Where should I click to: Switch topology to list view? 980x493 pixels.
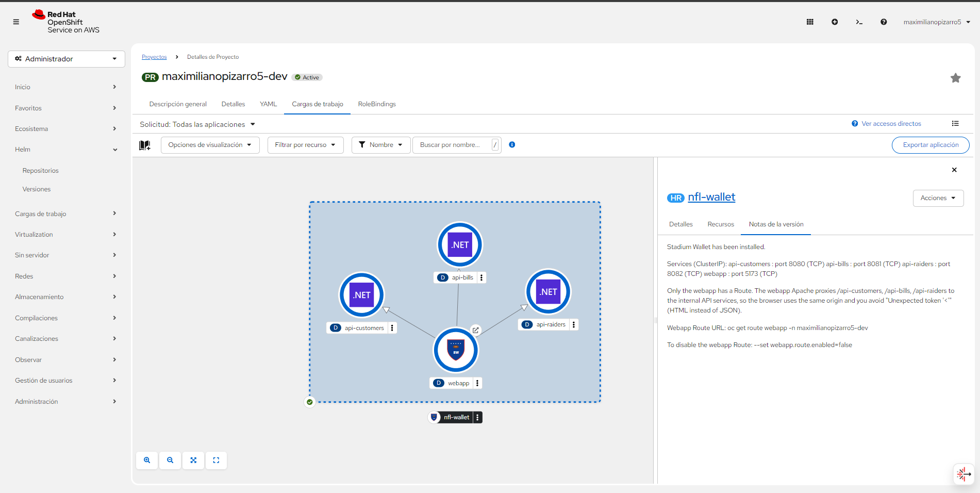(x=955, y=124)
